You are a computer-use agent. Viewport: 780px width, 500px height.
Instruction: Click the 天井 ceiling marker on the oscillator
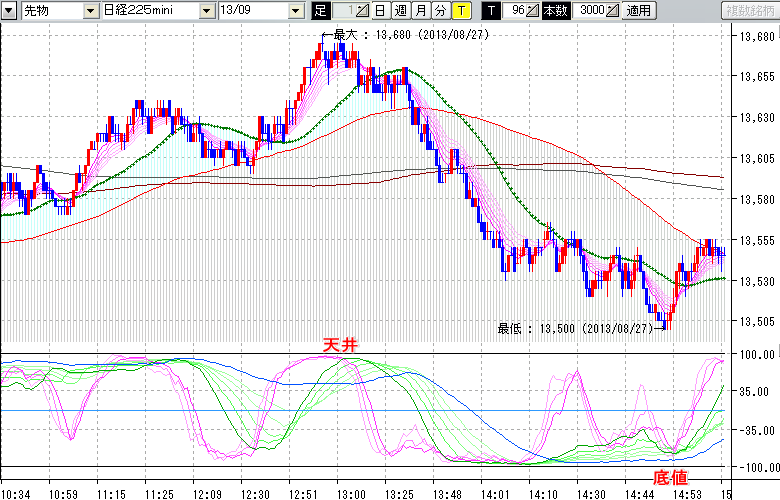point(338,344)
